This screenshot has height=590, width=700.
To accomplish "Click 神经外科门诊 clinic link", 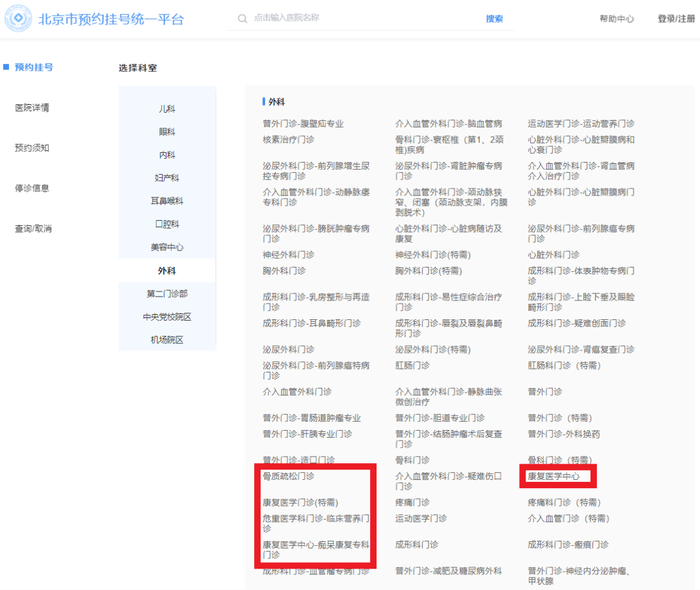I will [x=288, y=255].
